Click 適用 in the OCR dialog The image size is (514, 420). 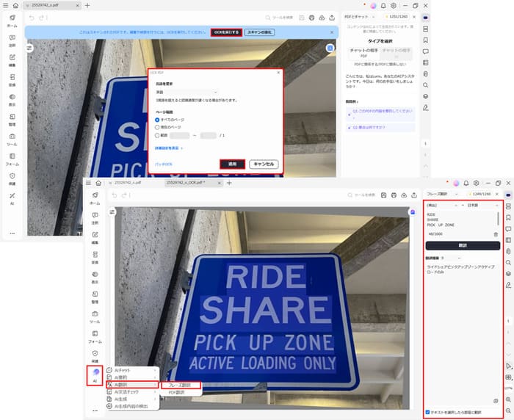[232, 164]
